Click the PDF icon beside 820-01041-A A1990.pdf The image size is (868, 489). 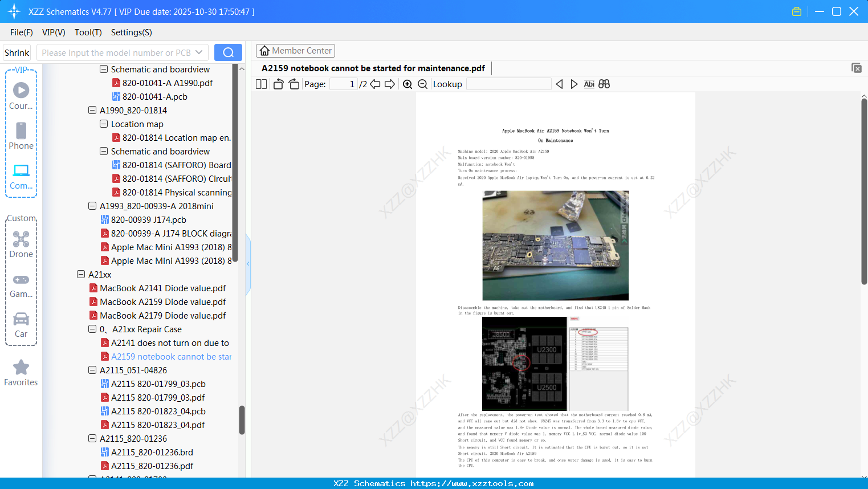[x=116, y=83]
